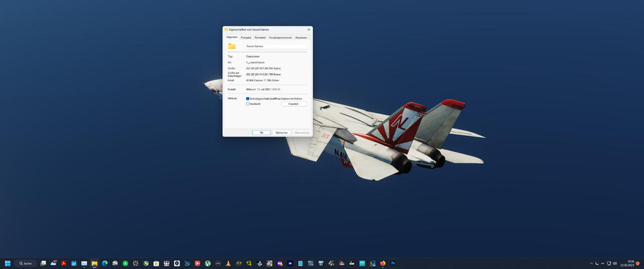The width and height of the screenshot is (644, 269).
Task: Confirm the dialog with OK
Action: [261, 133]
